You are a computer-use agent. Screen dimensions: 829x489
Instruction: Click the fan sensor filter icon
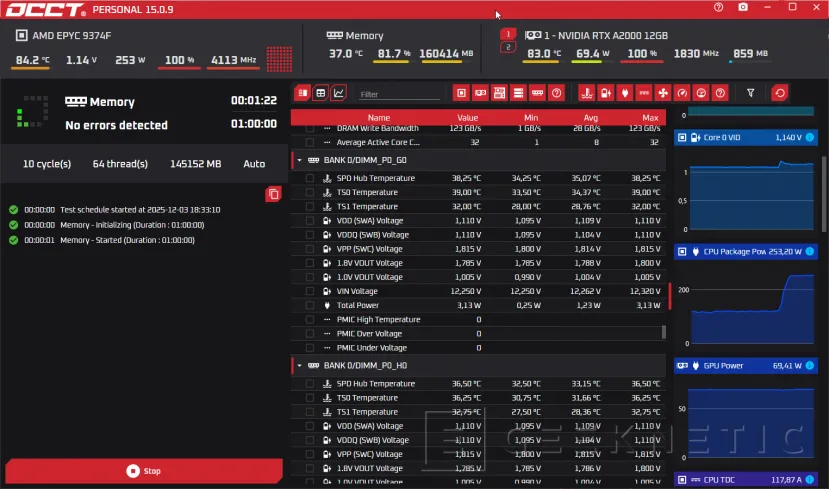click(662, 93)
